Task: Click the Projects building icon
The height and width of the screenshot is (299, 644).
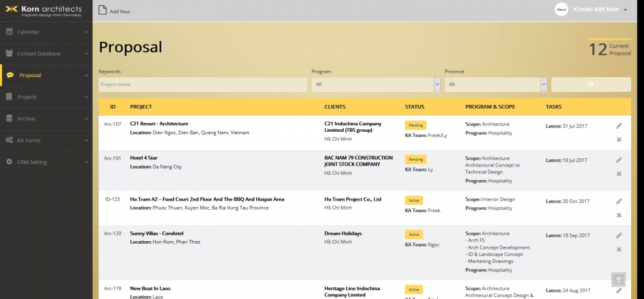Action: pyautogui.click(x=9, y=97)
